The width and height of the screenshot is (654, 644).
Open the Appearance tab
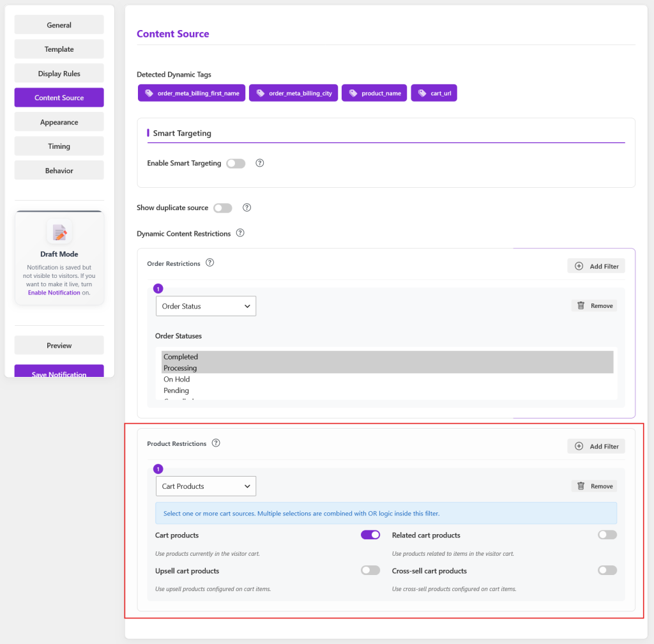click(59, 122)
